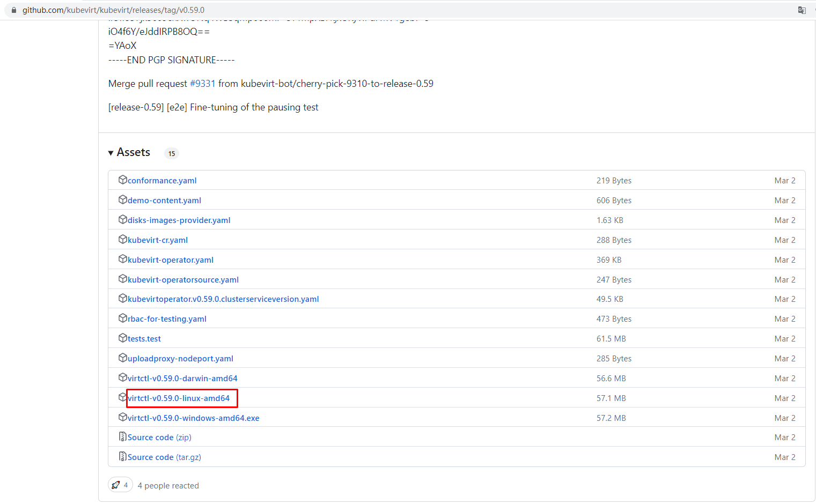816x504 pixels.
Task: Click the 'Mar 2' date in conformance.yaml row
Action: pyautogui.click(x=785, y=181)
